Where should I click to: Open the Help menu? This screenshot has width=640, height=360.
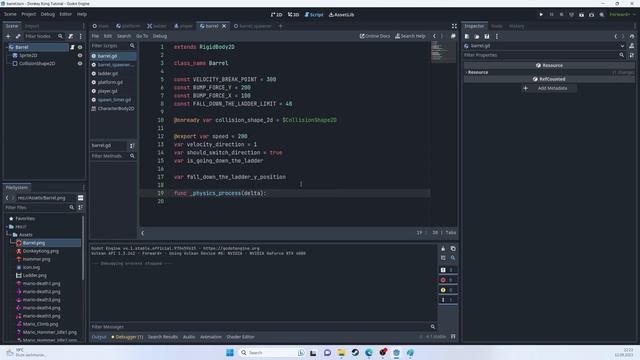pos(82,14)
